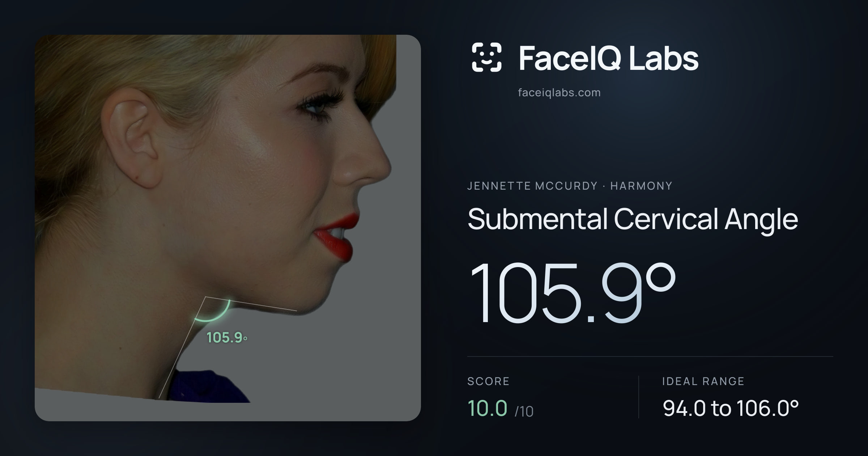Open the faceiqlabs.com link
Screen dimensions: 868x456
(x=559, y=93)
